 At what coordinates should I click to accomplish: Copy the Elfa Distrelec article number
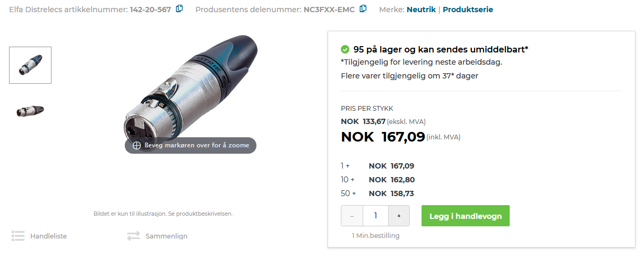(179, 8)
